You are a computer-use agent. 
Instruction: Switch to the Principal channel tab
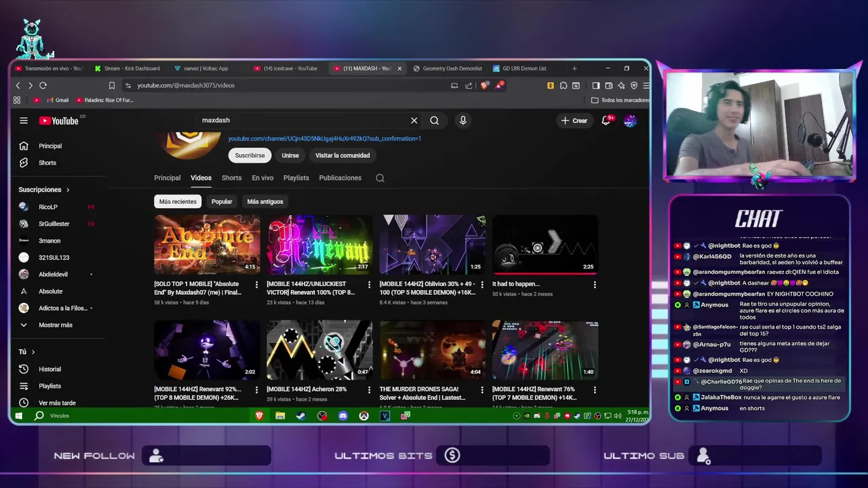point(167,178)
